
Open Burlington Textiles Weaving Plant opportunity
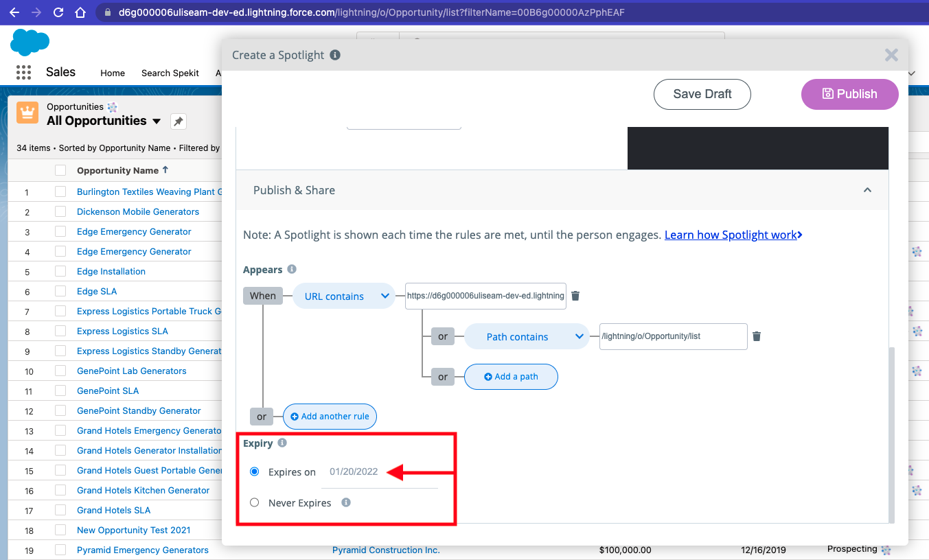150,191
